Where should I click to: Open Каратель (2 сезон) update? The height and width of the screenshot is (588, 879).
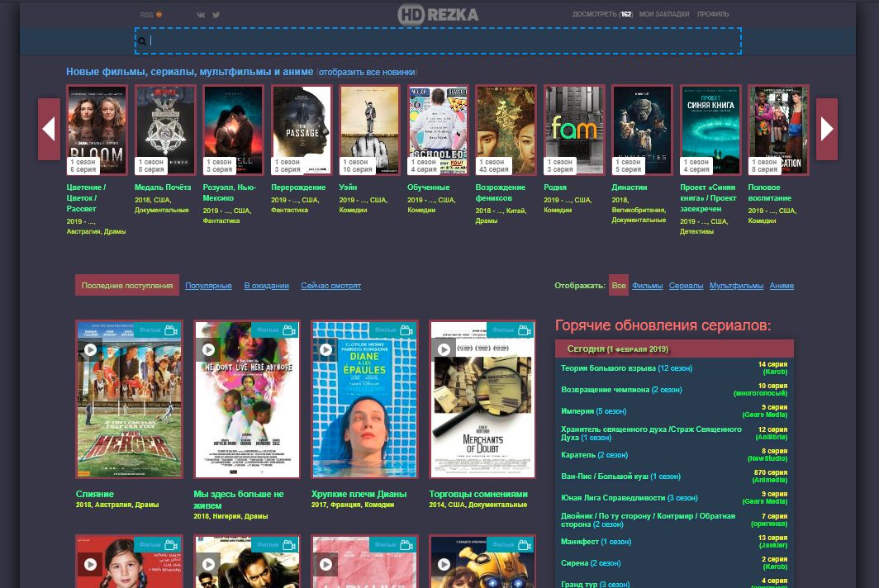(x=594, y=454)
